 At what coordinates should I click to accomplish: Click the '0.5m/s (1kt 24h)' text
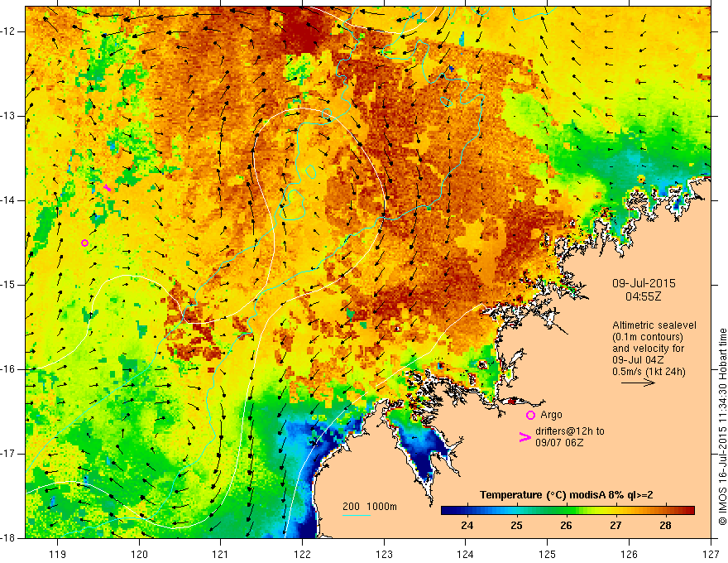pos(649,372)
